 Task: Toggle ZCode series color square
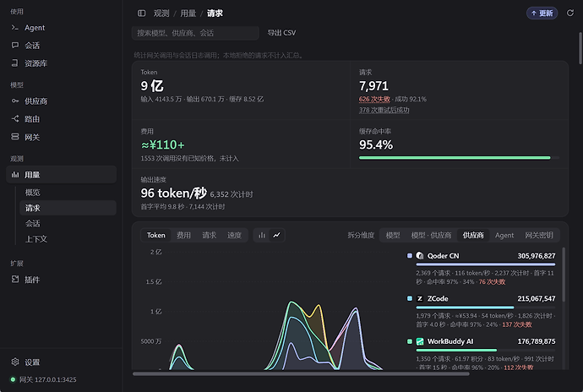pos(410,299)
